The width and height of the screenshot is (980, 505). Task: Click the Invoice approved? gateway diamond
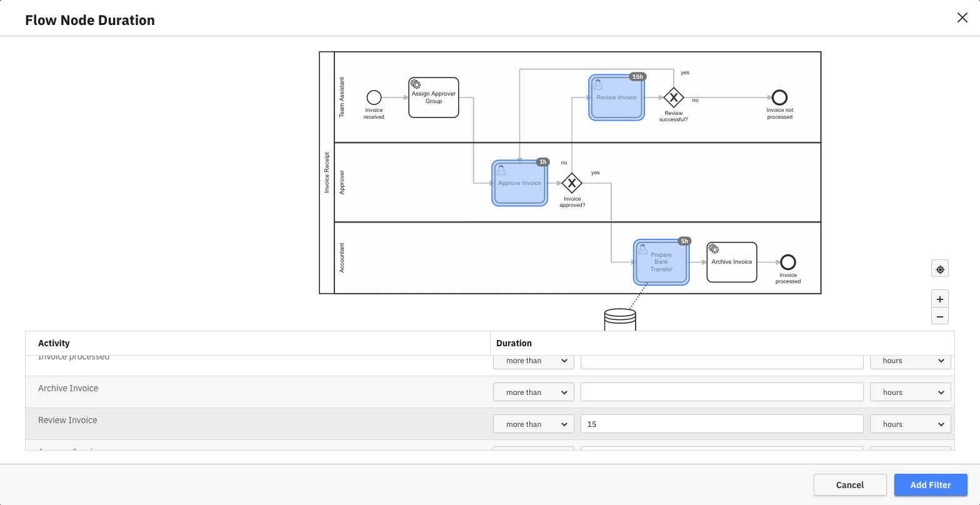(x=571, y=183)
